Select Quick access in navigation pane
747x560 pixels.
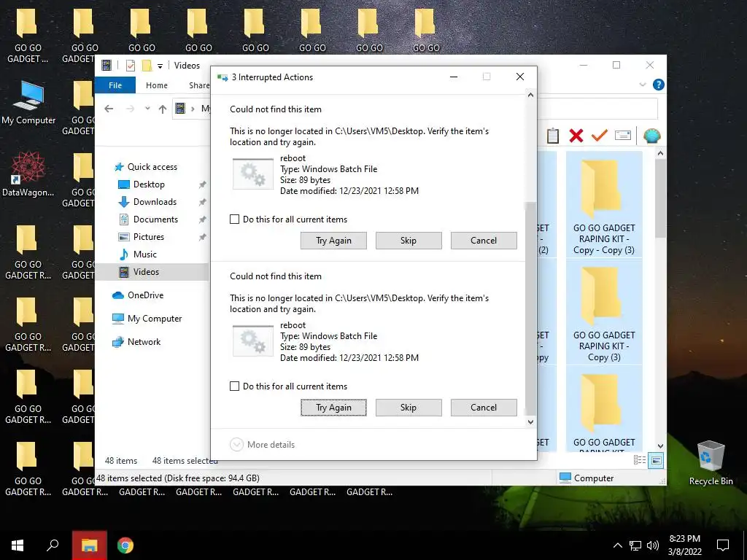(146, 167)
